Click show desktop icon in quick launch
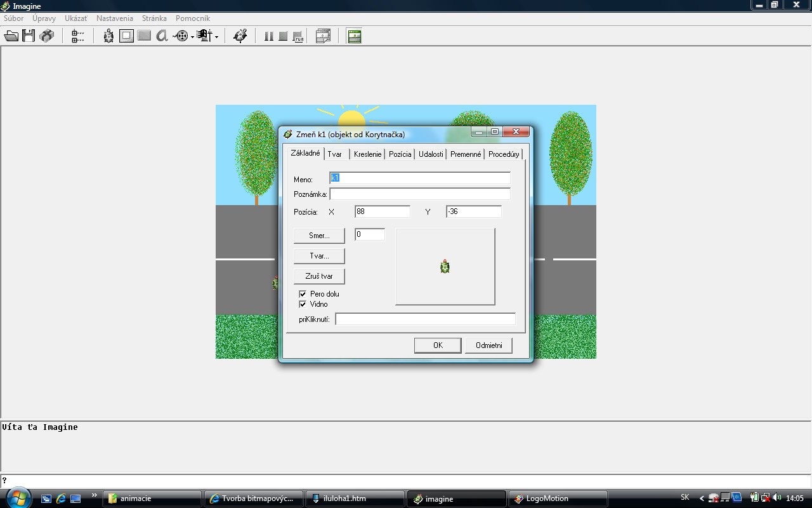Screen dimensions: 812x508 (75, 498)
